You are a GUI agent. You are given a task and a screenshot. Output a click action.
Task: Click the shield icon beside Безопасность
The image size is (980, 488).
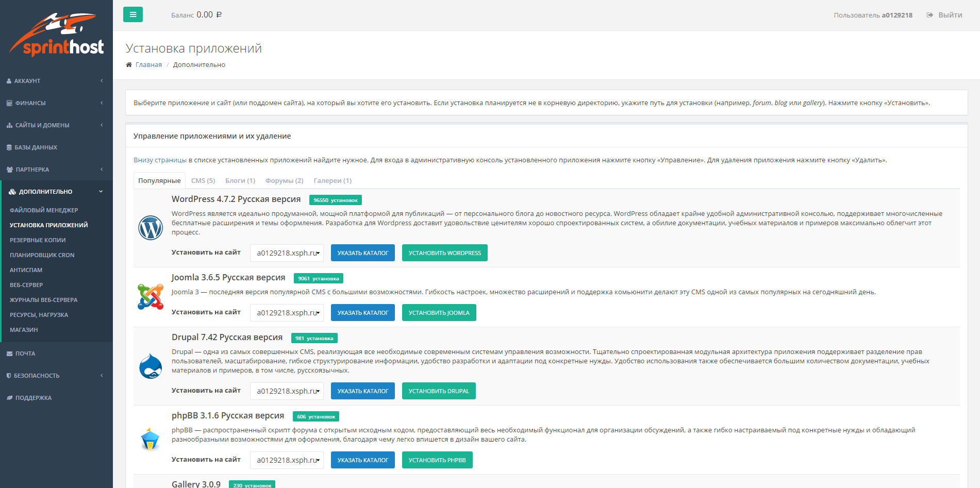(x=9, y=376)
